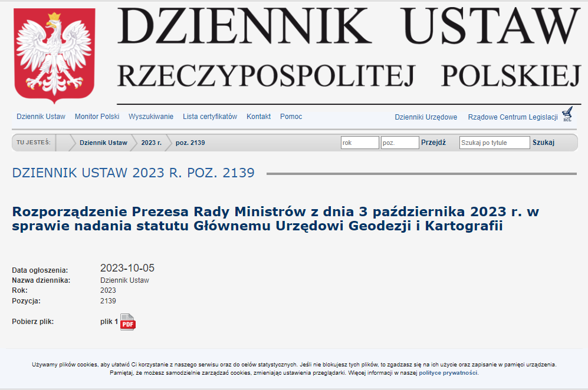The width and height of the screenshot is (588, 390).
Task: Select breadcrumb item poz. 2139
Action: (x=191, y=142)
